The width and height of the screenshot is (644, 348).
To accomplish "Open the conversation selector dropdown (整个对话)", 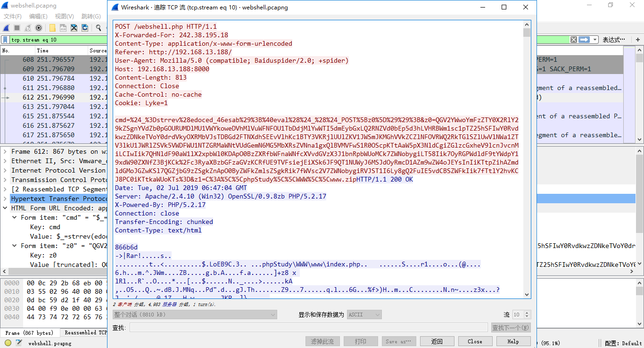I will (x=195, y=315).
